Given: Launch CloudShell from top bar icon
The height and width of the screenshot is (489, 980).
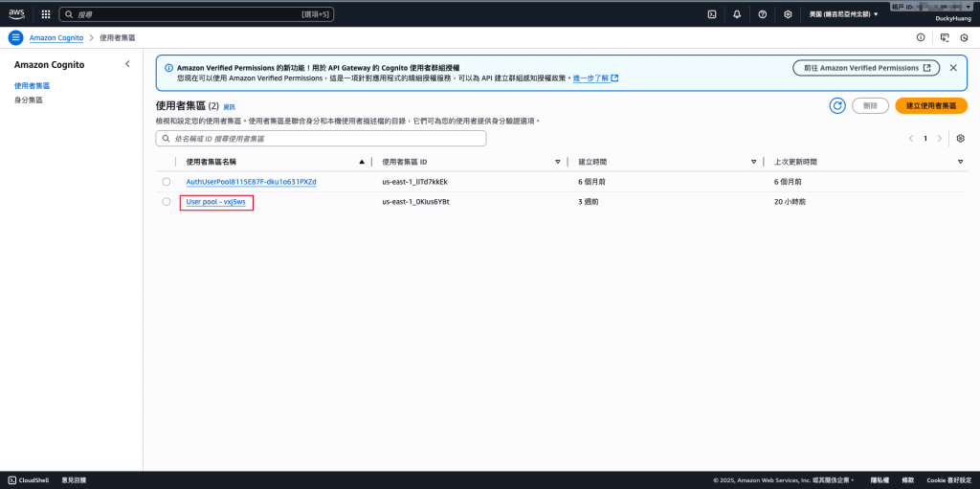Looking at the screenshot, I should [x=711, y=13].
